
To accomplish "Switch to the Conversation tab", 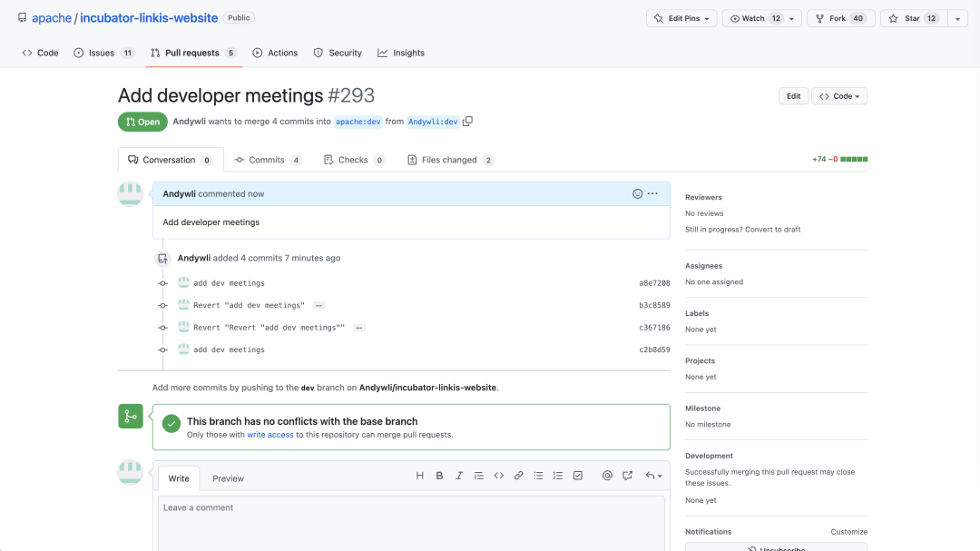I will point(171,160).
